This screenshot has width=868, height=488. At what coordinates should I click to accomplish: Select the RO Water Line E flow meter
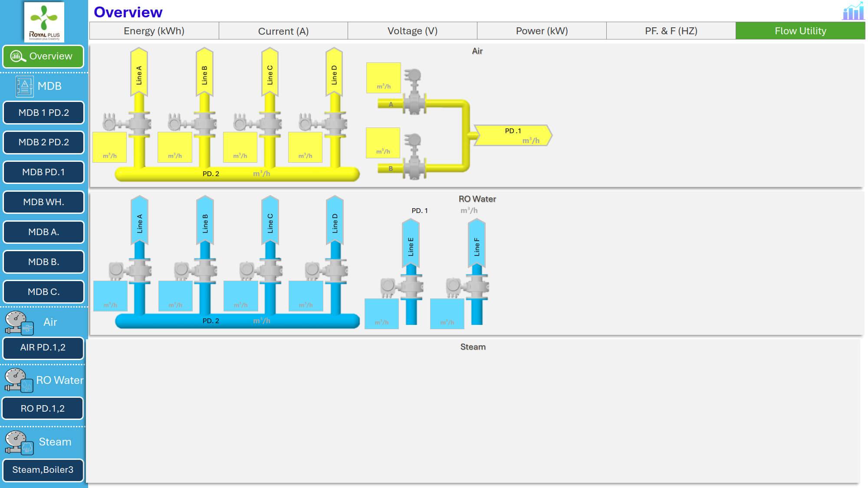tap(401, 287)
